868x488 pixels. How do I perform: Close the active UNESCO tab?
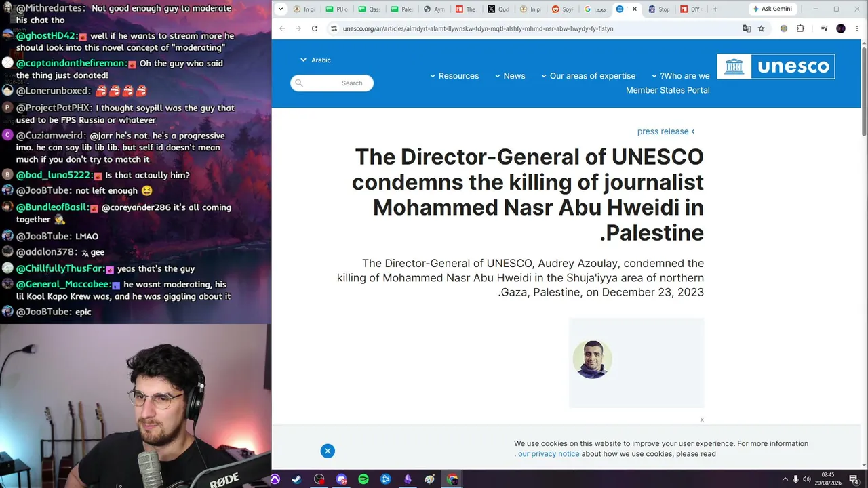[635, 9]
